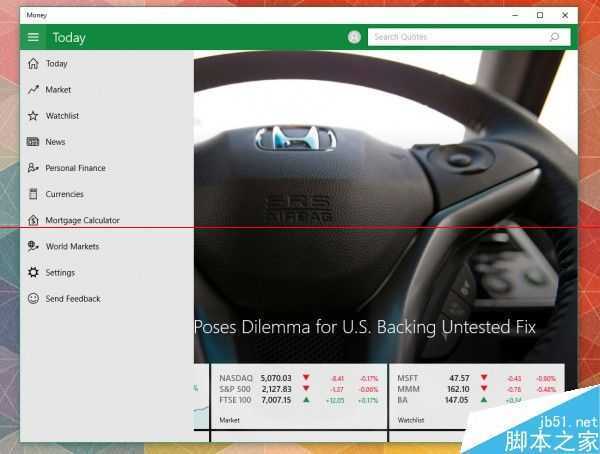The width and height of the screenshot is (600, 454).
Task: Click the Currencies icon
Action: (33, 194)
